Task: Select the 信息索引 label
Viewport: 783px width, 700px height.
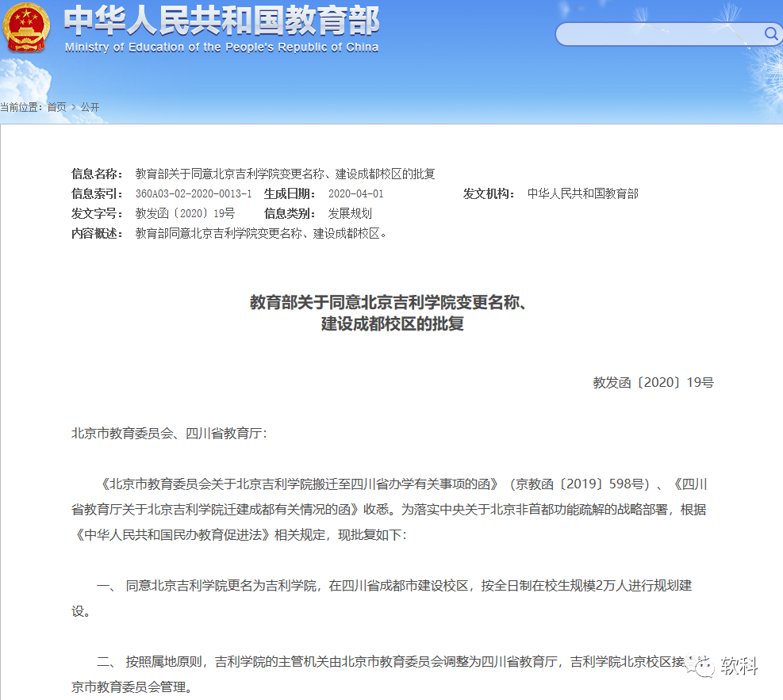Action: pos(97,193)
